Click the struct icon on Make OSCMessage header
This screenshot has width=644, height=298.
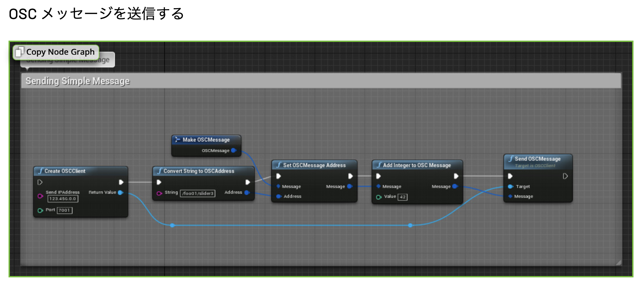click(178, 140)
